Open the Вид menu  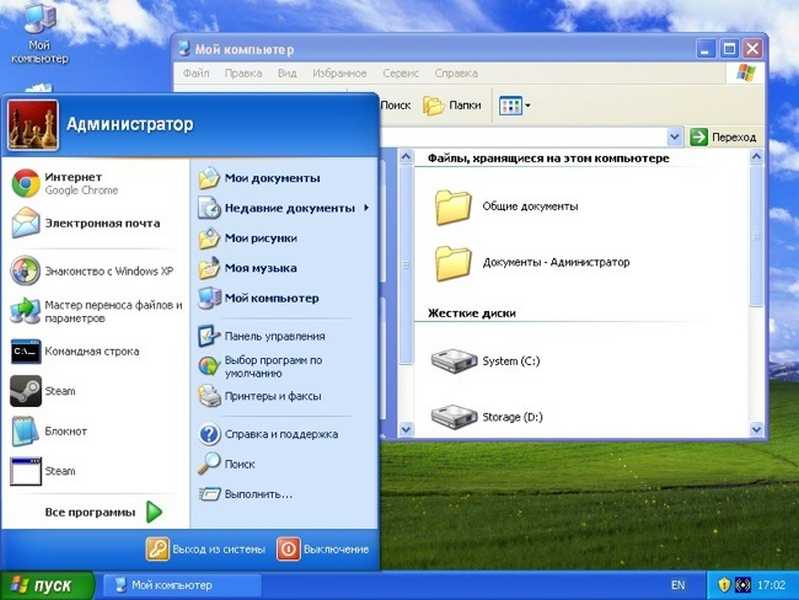coord(287,73)
